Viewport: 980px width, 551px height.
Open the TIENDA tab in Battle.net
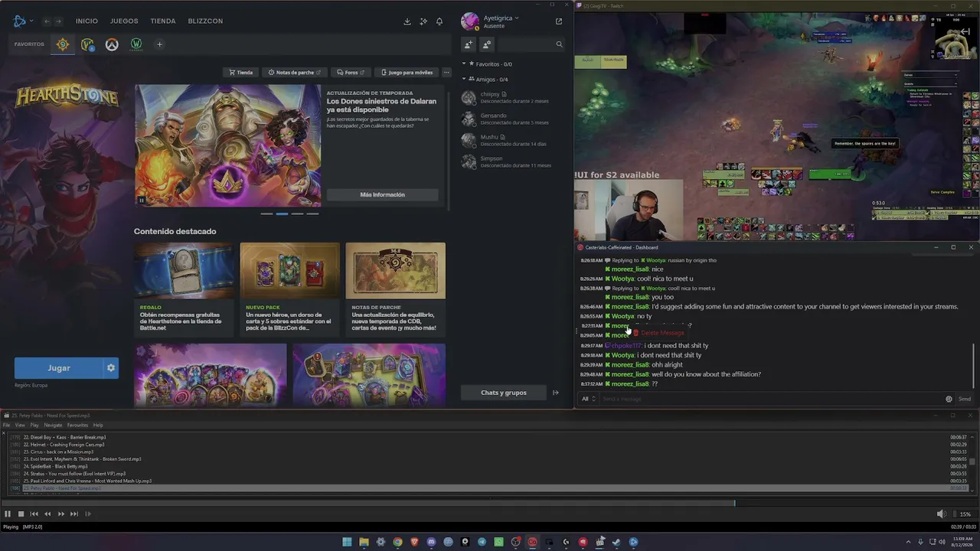coord(163,21)
